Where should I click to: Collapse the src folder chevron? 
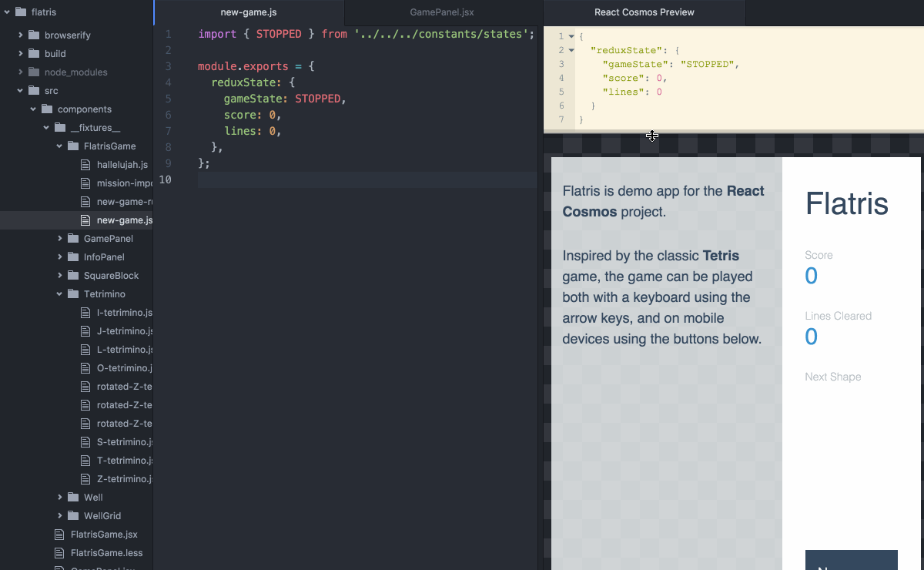point(21,91)
